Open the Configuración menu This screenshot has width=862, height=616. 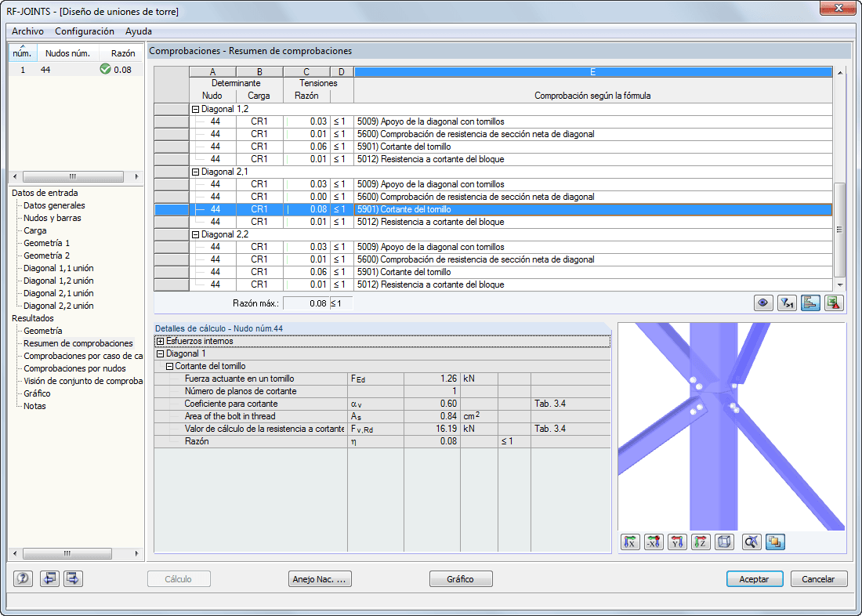85,31
